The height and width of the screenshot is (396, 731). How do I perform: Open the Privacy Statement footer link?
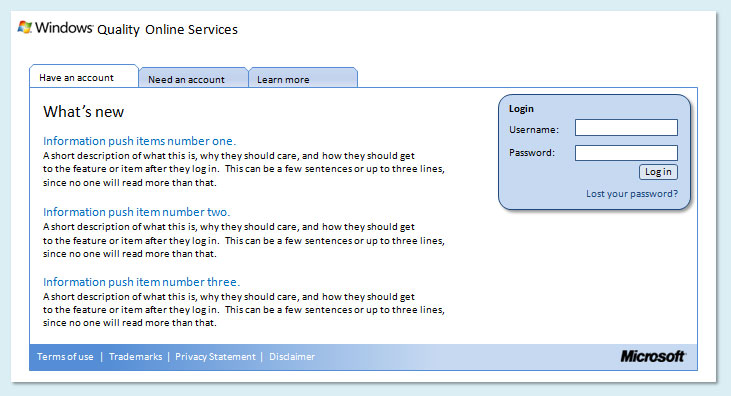[215, 357]
